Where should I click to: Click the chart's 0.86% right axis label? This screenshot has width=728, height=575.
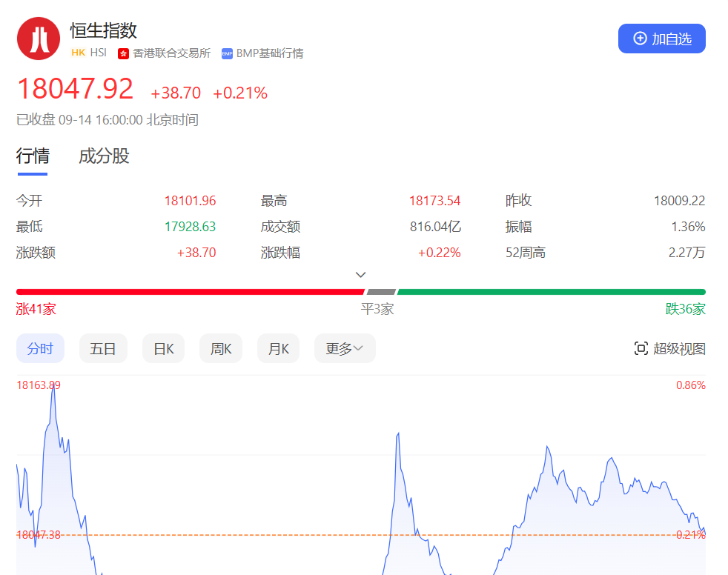(691, 385)
